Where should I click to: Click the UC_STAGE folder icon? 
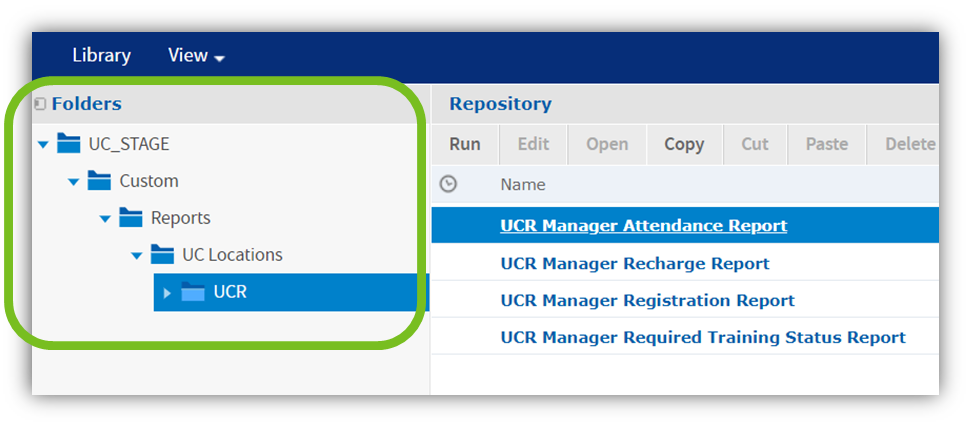click(x=68, y=144)
